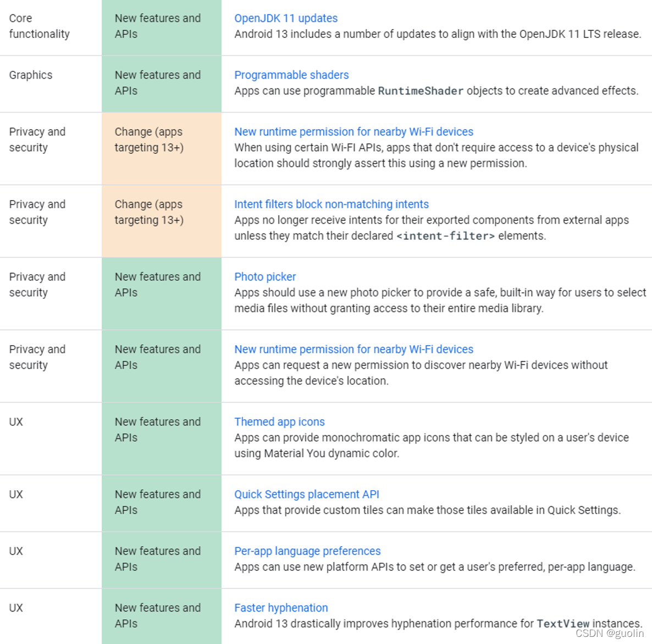Image resolution: width=652 pixels, height=644 pixels.
Task: Click the green cell beside Photo picker
Action: [162, 293]
